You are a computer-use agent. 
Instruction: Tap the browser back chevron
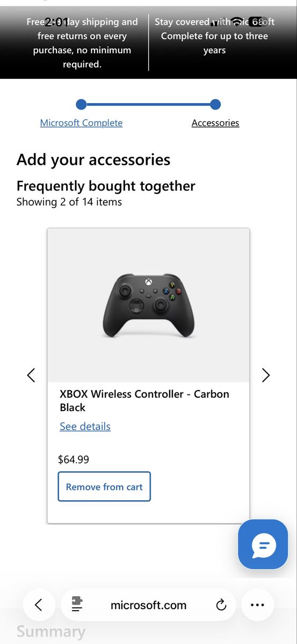39,605
